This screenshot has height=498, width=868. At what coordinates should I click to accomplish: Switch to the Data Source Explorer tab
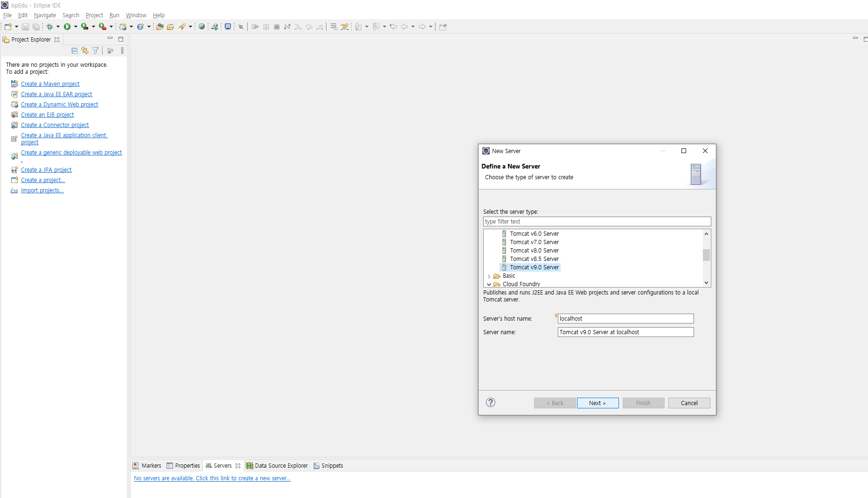click(x=277, y=466)
